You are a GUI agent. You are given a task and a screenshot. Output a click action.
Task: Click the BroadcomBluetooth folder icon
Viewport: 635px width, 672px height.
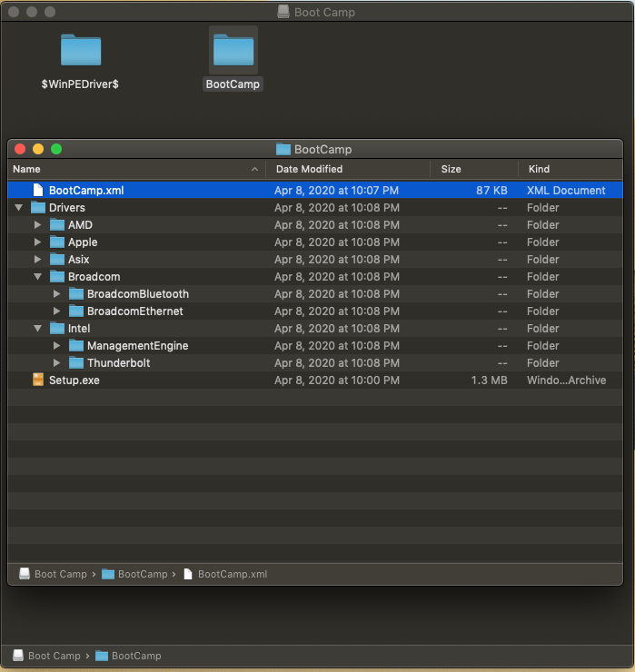[x=76, y=294]
